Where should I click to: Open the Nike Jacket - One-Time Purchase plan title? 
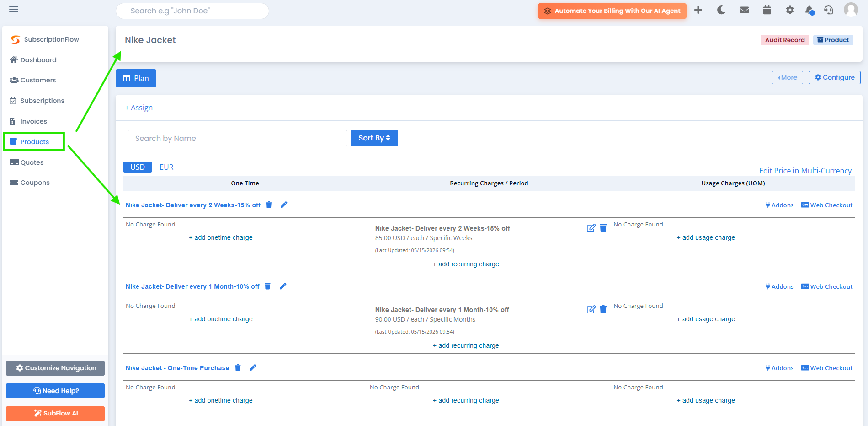coord(177,368)
